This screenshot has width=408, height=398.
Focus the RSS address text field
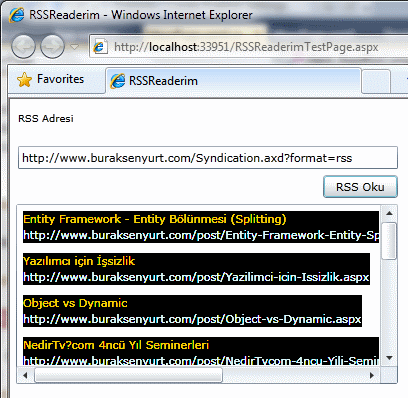(x=208, y=158)
